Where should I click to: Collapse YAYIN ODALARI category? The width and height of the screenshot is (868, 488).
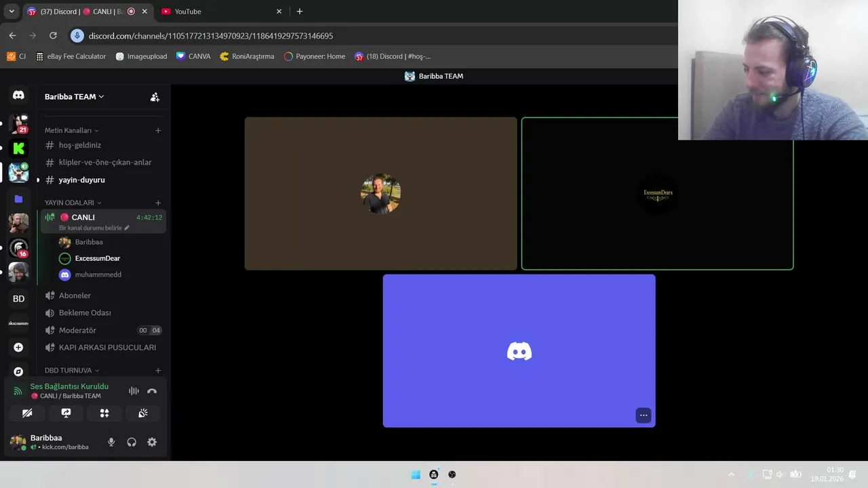coord(73,203)
